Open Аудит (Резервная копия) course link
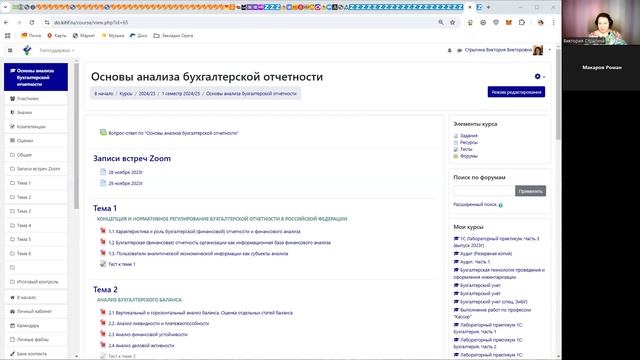The image size is (640, 360). (x=486, y=253)
